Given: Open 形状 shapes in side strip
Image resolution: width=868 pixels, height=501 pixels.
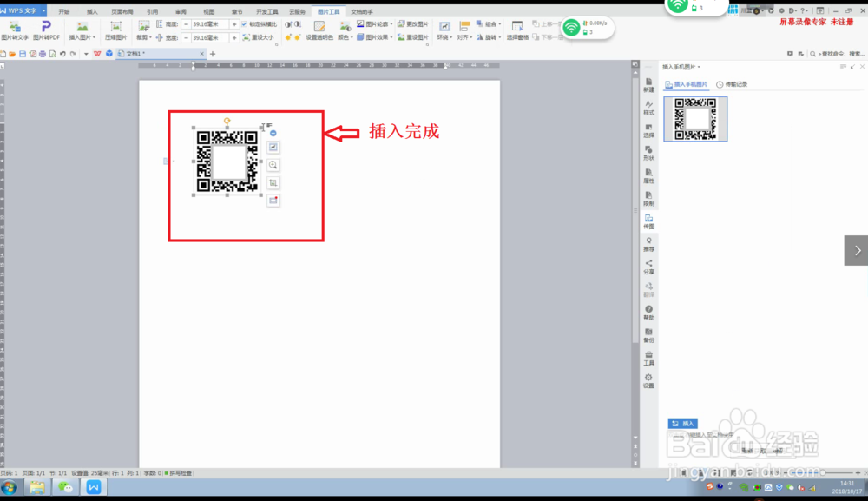Looking at the screenshot, I should coord(648,154).
